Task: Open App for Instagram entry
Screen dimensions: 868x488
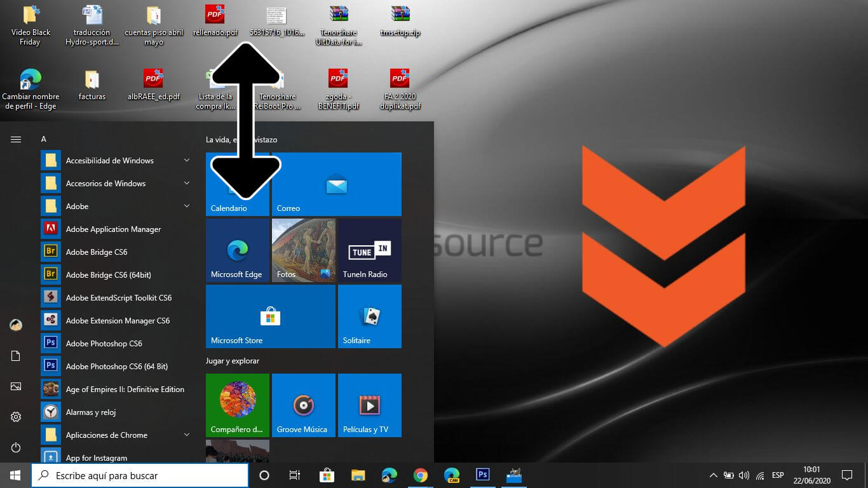Action: pos(116,456)
